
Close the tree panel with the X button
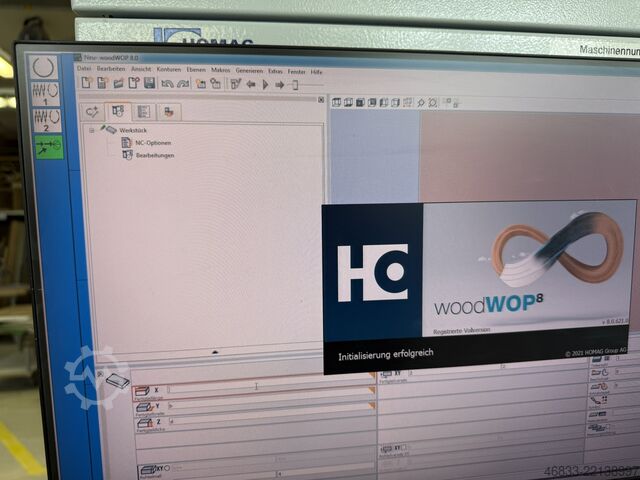(x=321, y=100)
